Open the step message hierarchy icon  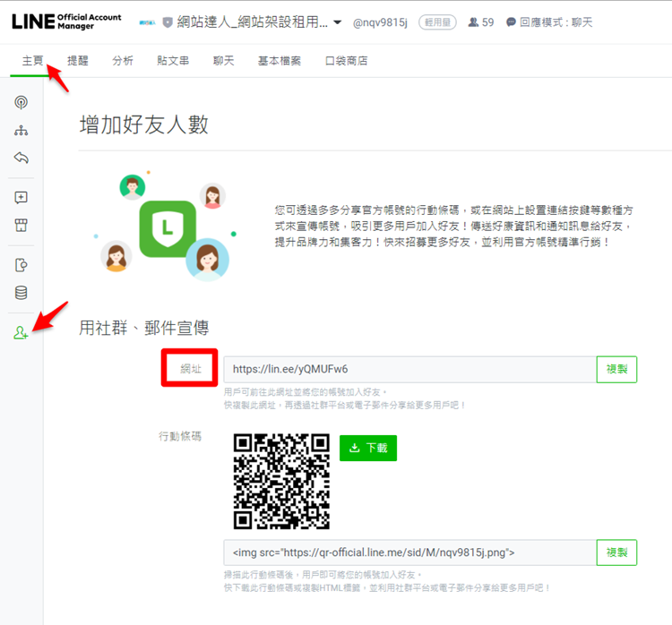point(21,130)
